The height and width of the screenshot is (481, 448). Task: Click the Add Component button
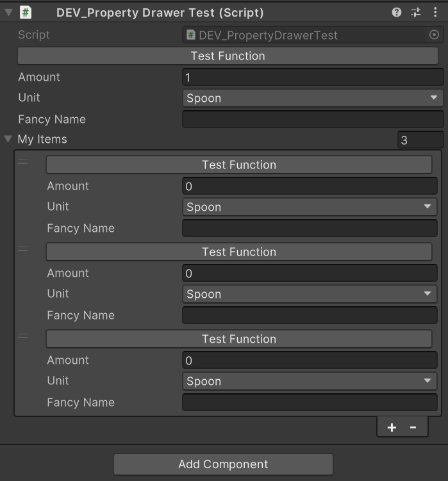point(223,464)
